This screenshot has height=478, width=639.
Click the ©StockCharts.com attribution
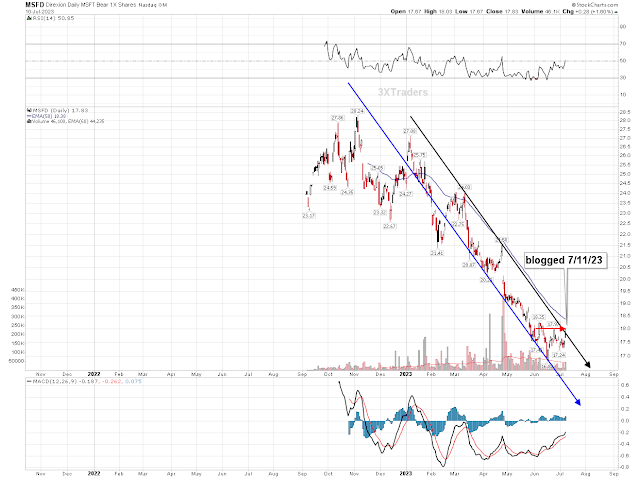595,5
